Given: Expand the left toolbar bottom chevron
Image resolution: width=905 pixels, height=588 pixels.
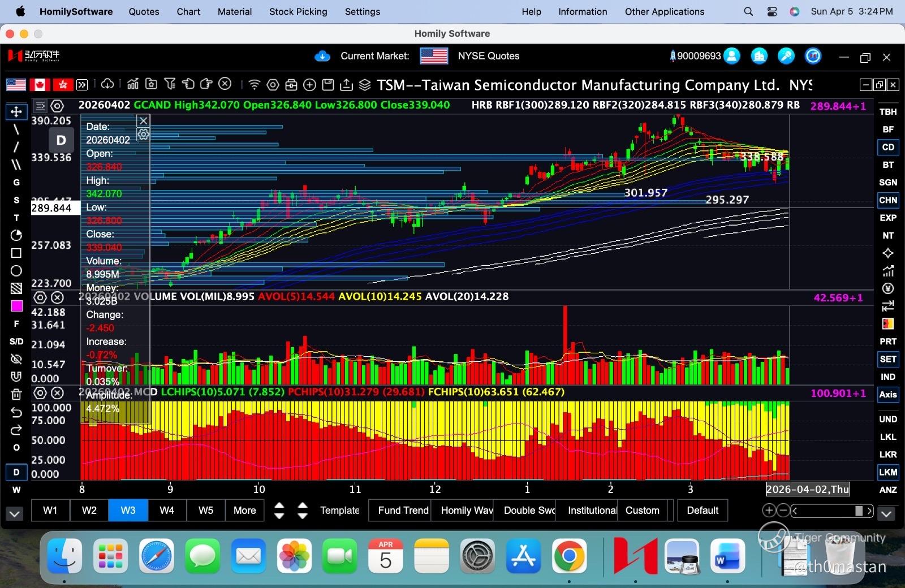Looking at the screenshot, I should (15, 514).
